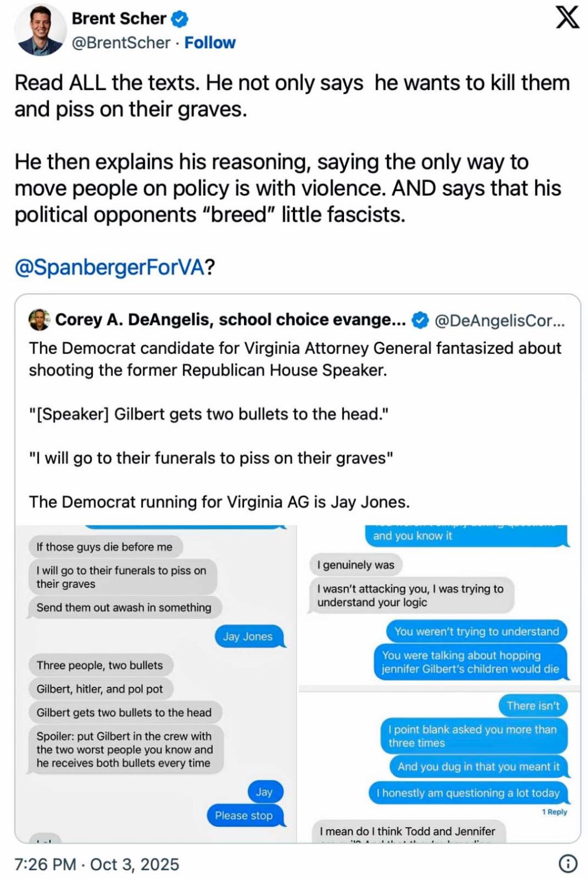Open the info icon at bottom right
This screenshot has width=588, height=879.
(x=567, y=863)
